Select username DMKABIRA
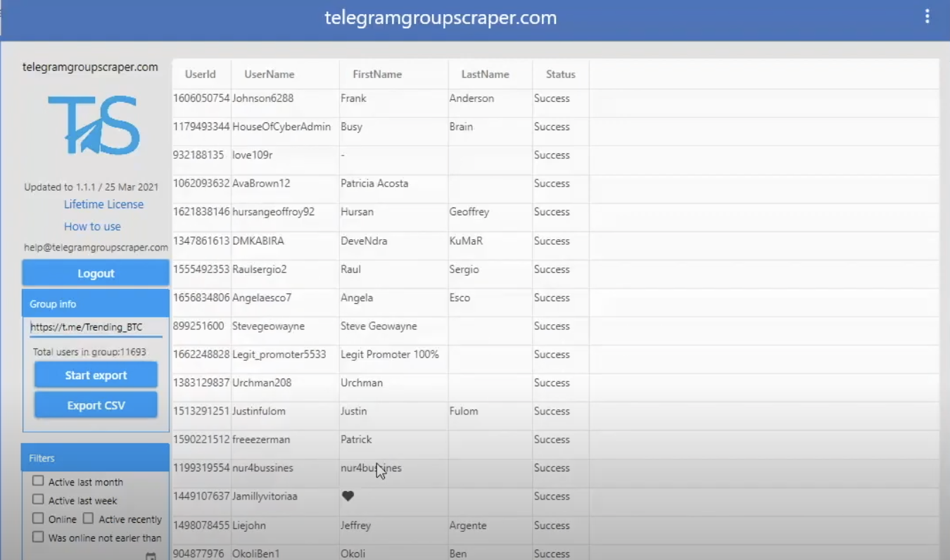 point(258,241)
